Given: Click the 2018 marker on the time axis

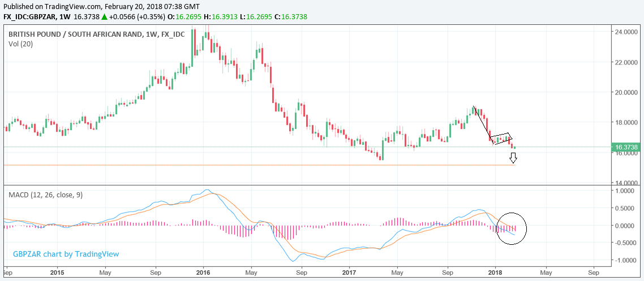Looking at the screenshot, I should (495, 272).
